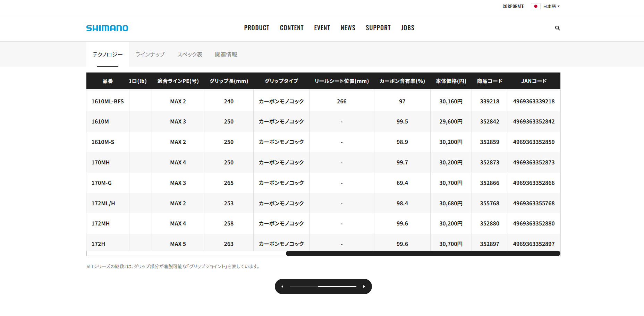
Task: Click the カーボン含有率(%) column header
Action: click(402, 81)
